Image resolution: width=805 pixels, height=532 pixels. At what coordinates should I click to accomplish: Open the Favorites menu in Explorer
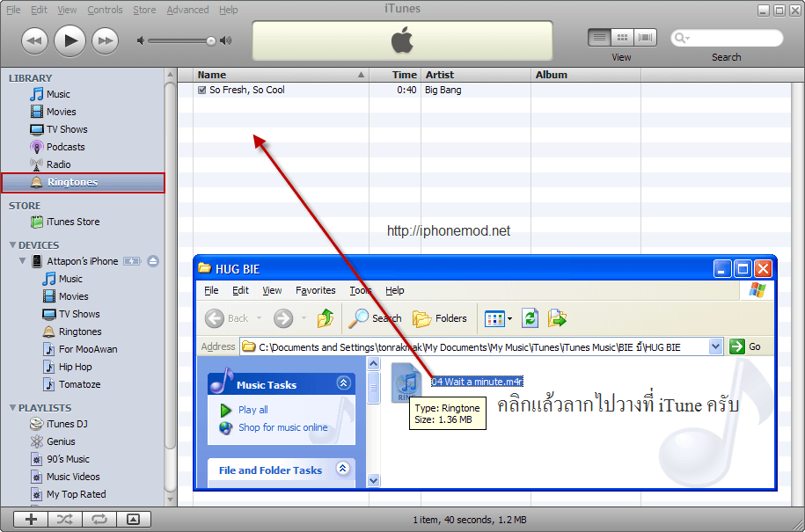tap(315, 290)
